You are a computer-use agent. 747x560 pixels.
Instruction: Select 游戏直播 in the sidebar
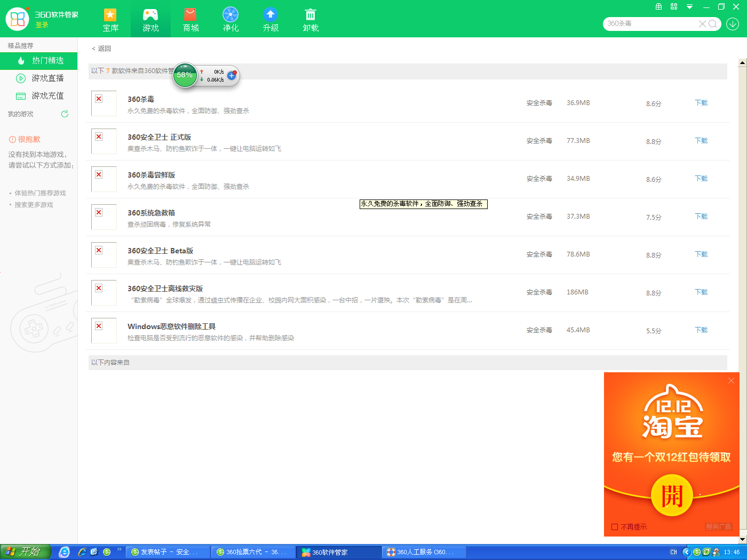pyautogui.click(x=38, y=78)
